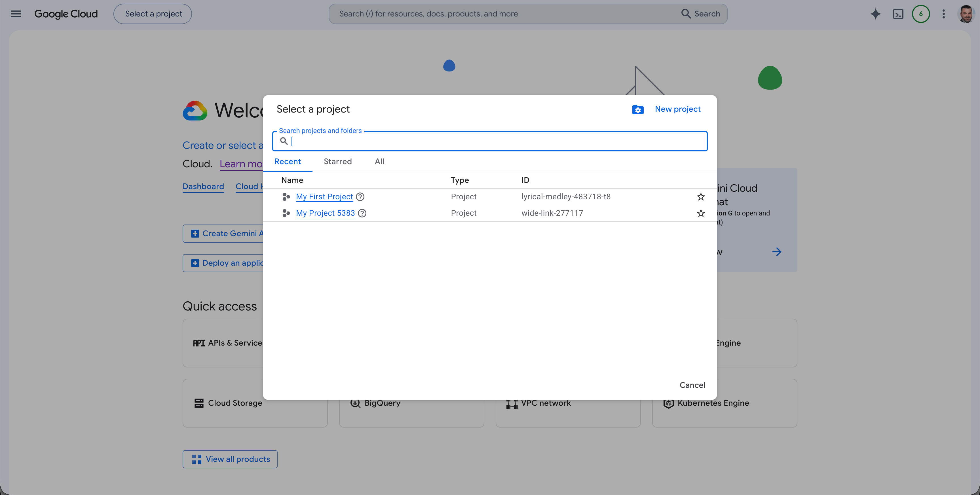Click the help icon next to My Project 5383
980x495 pixels.
tap(362, 213)
